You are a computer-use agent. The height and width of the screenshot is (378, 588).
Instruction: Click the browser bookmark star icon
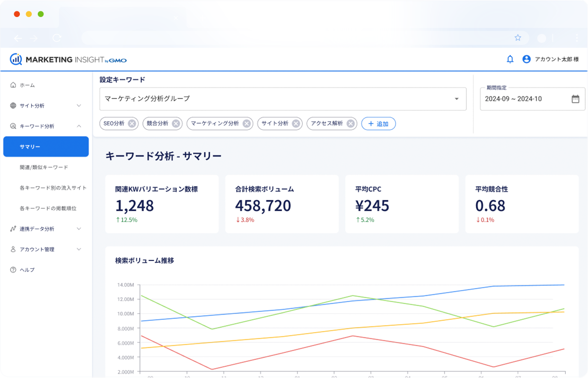(518, 38)
